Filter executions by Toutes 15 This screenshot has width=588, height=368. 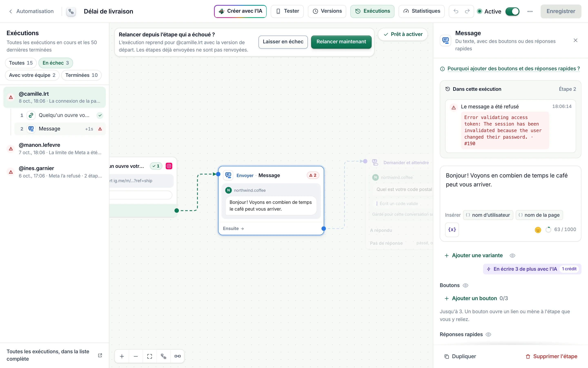click(x=21, y=63)
